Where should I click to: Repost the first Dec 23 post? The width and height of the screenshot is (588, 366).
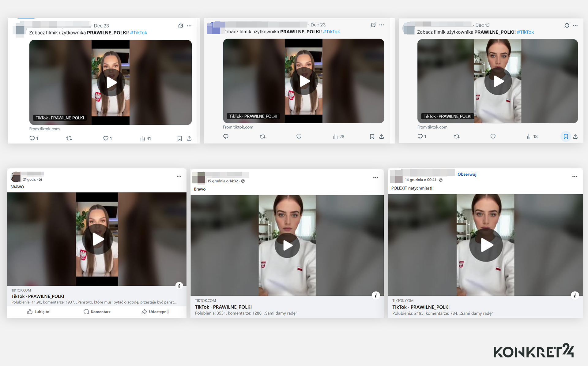[x=69, y=138]
